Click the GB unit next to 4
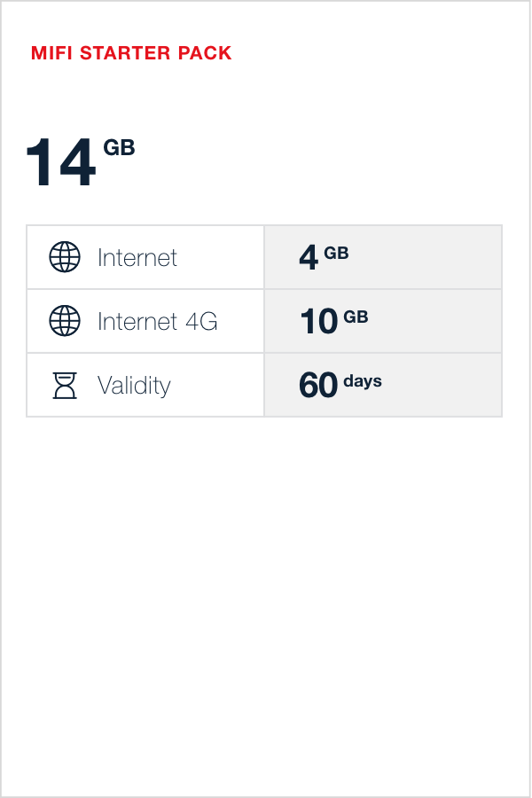 coord(336,254)
